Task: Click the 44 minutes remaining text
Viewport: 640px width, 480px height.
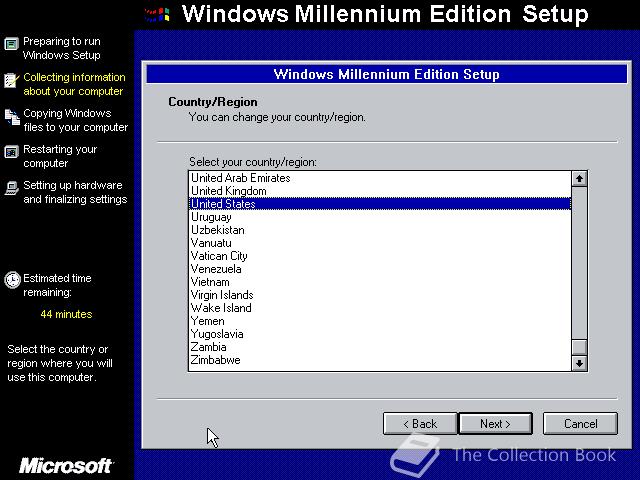Action: click(x=66, y=314)
